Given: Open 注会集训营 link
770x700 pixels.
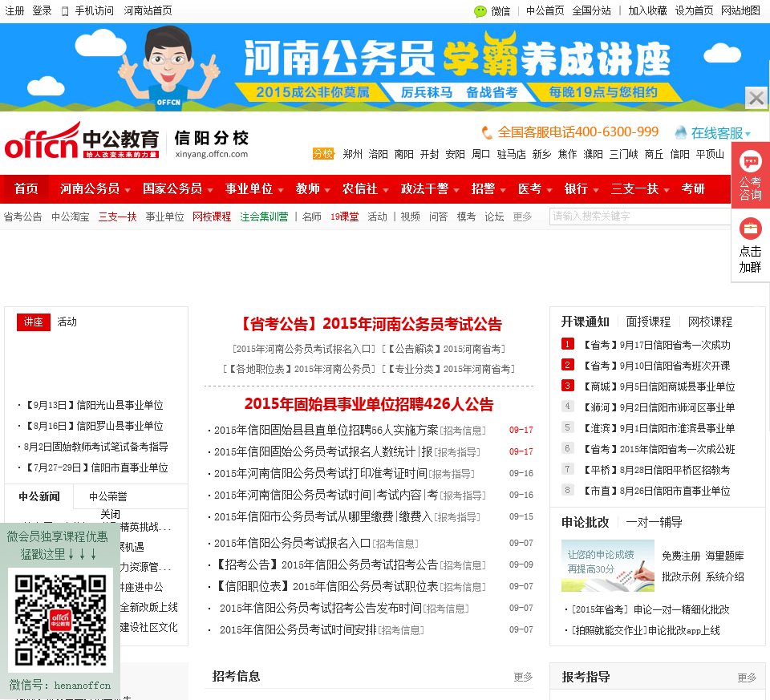Looking at the screenshot, I should [264, 217].
